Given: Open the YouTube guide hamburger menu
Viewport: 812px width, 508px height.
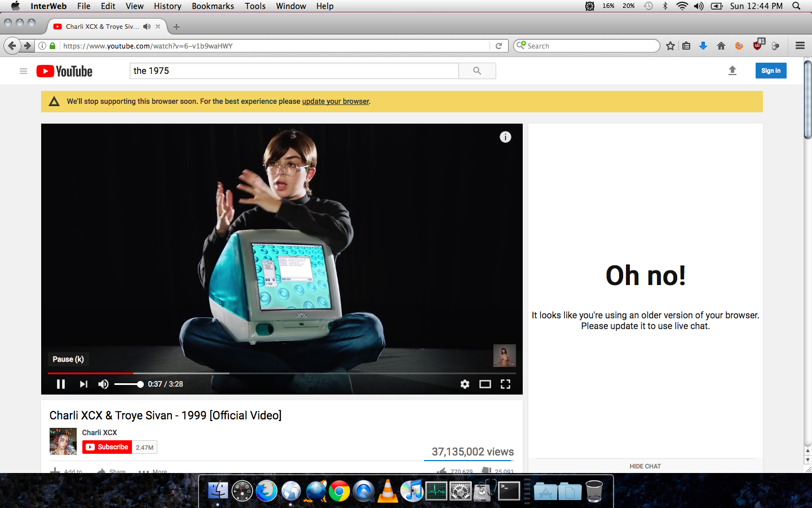Looking at the screenshot, I should point(23,71).
